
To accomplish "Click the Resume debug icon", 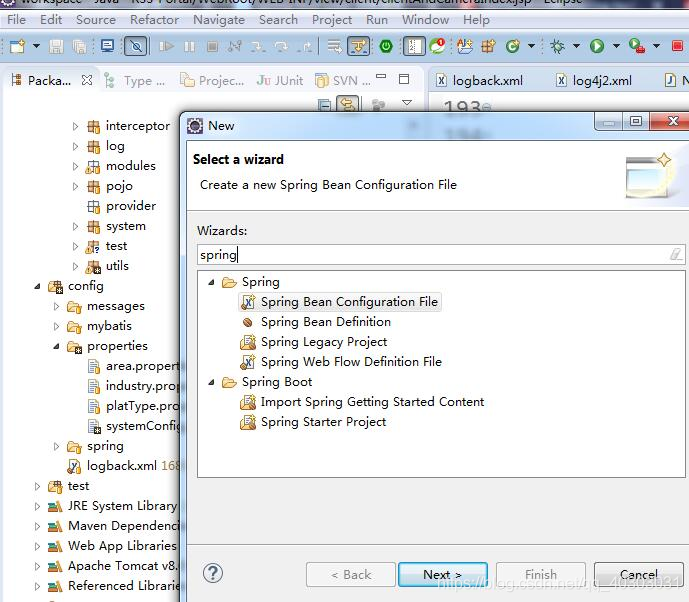I will (x=166, y=46).
